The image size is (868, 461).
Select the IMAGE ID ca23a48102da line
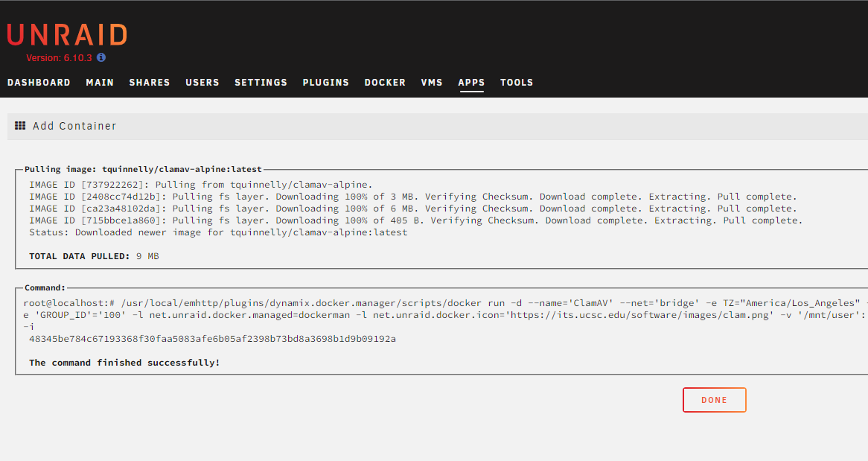tap(413, 209)
